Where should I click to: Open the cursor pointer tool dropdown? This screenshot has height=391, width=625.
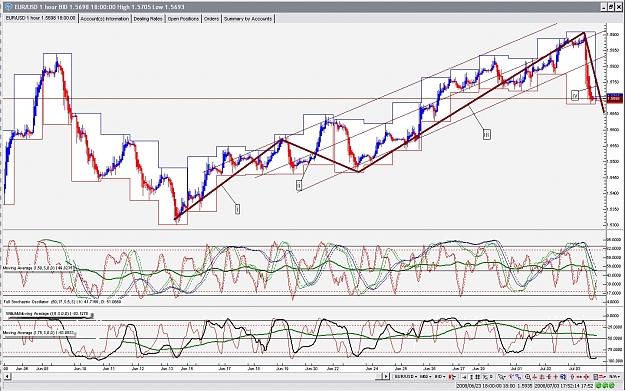point(502,377)
